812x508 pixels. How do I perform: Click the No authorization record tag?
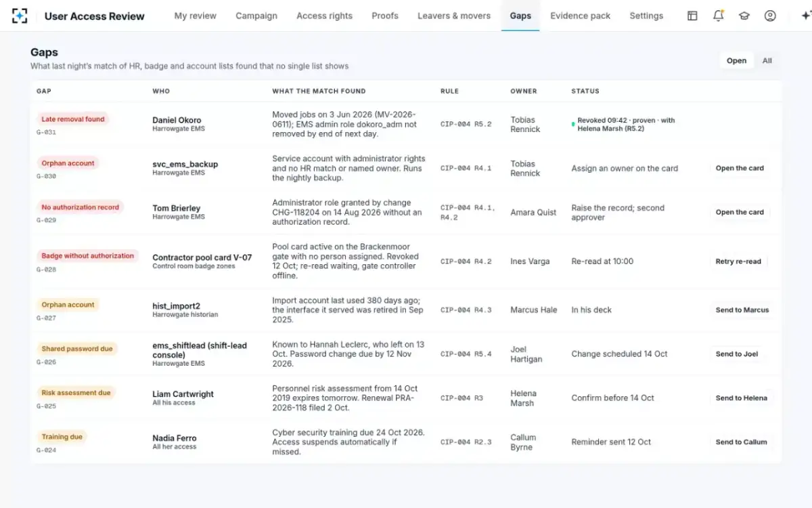coord(80,207)
